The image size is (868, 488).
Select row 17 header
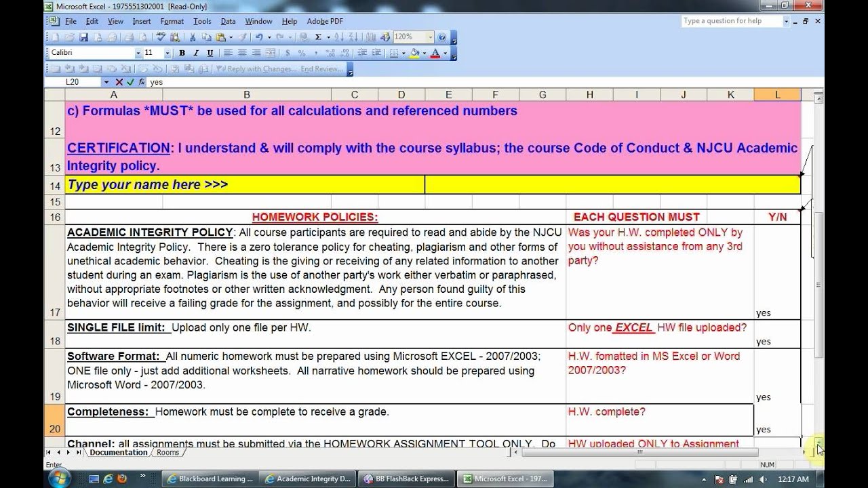tap(55, 272)
